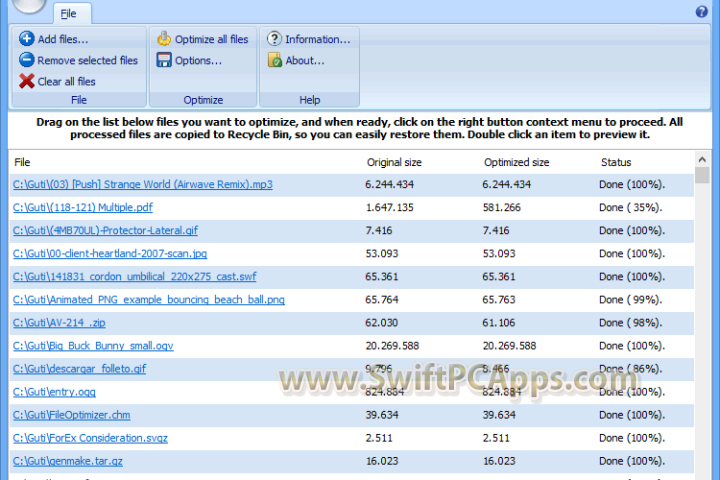Sort by the Status column header
This screenshot has height=480, width=720.
pyautogui.click(x=616, y=162)
